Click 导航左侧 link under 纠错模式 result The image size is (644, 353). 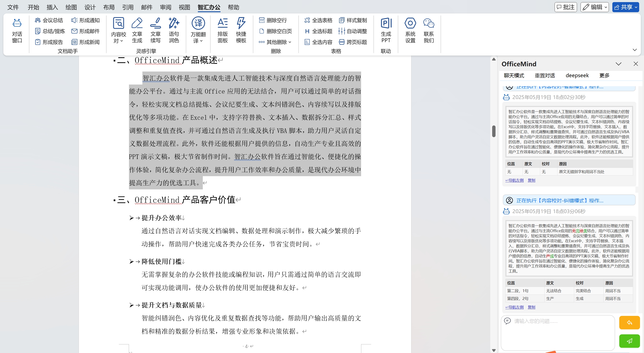[x=514, y=307]
